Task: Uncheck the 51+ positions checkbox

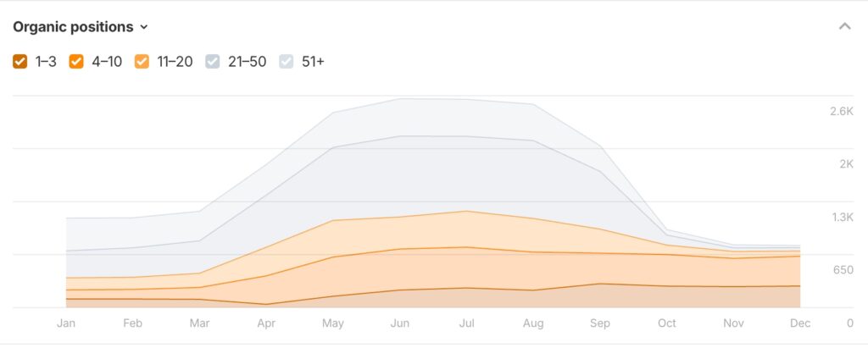Action: tap(287, 62)
